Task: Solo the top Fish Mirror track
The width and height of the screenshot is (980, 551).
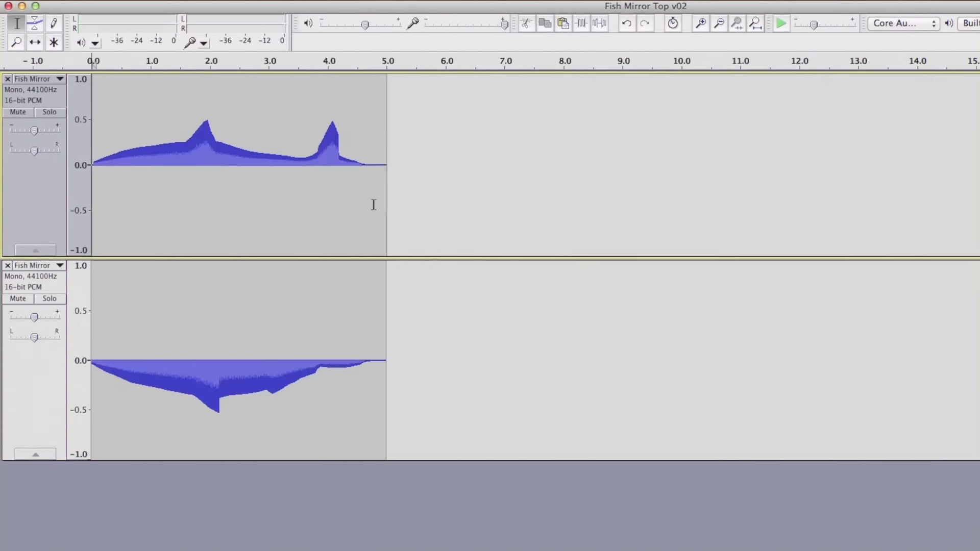Action: click(x=50, y=112)
